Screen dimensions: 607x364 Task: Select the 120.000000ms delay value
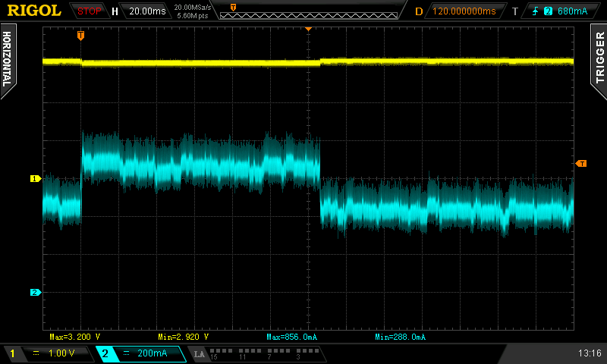tap(464, 11)
